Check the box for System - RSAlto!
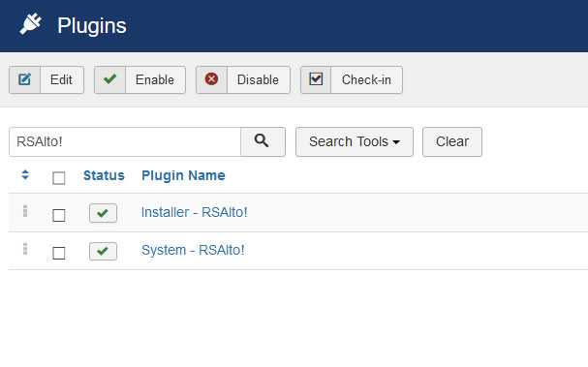This screenshot has width=588, height=367. 59,253
